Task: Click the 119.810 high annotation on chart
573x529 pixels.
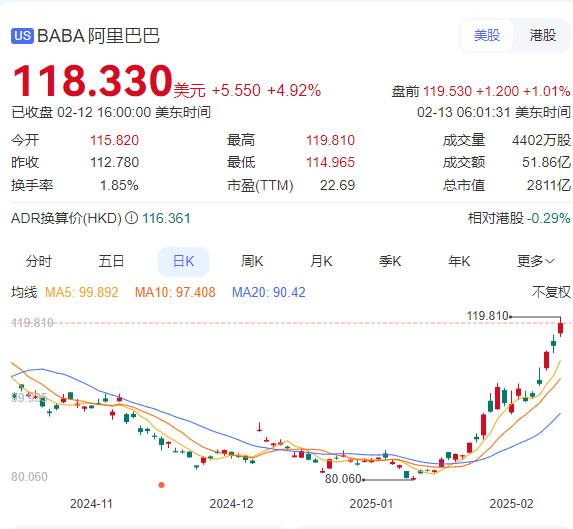Action: (x=487, y=316)
